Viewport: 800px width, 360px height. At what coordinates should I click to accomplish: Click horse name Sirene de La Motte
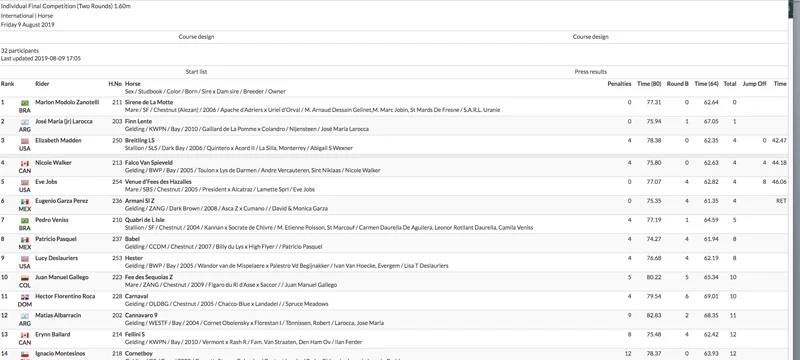149,102
